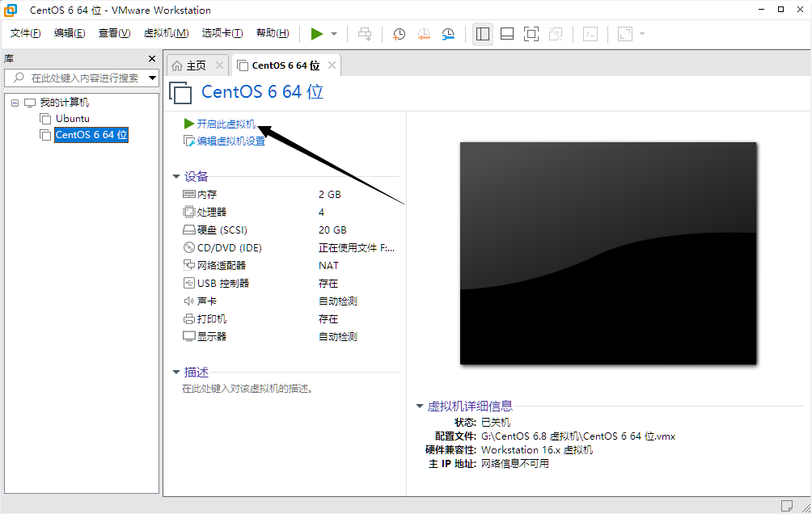Image resolution: width=812 pixels, height=514 pixels.
Task: Click the config file path G:\CentOS 6.8
Action: (x=578, y=436)
